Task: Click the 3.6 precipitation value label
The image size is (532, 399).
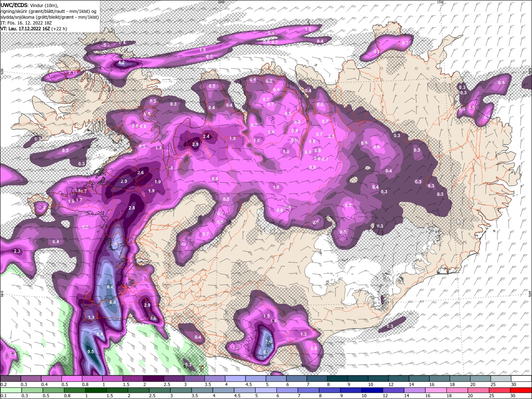Action: click(x=153, y=318)
